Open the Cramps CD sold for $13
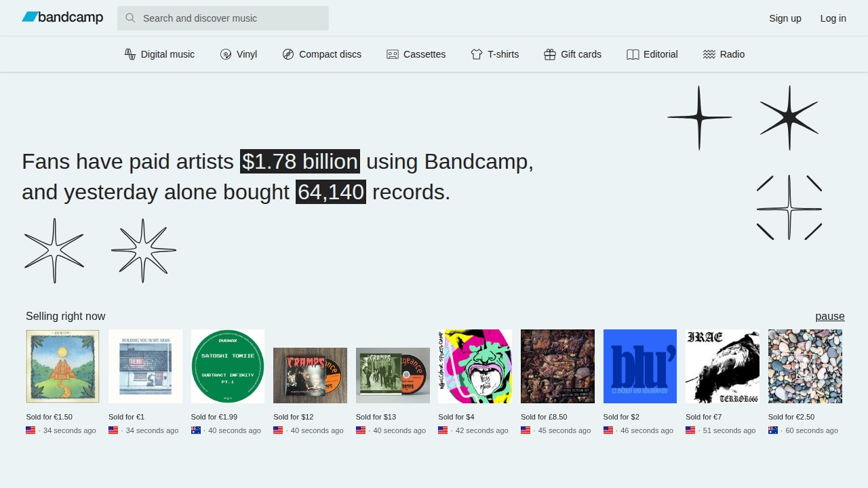Screen dimensions: 868x488 393,375
